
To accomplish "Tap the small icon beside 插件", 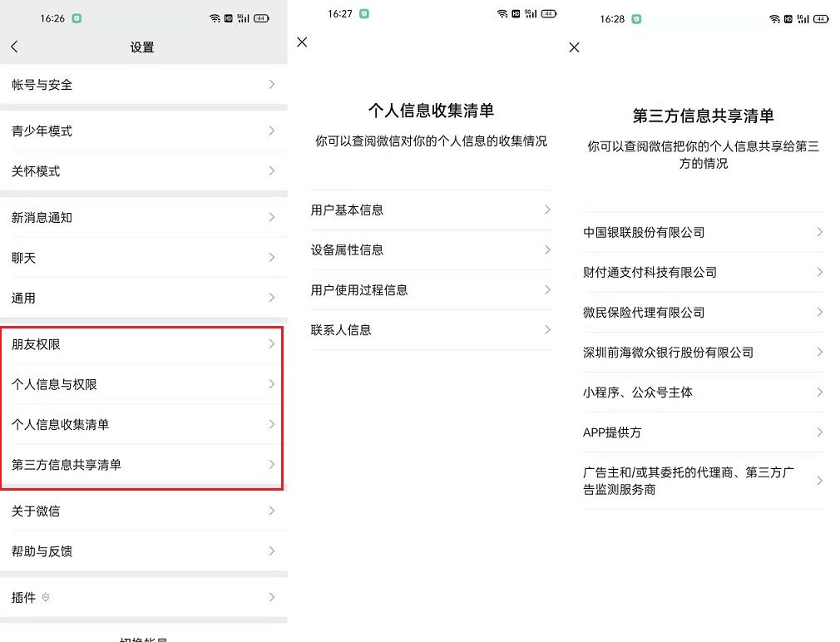I will [46, 597].
